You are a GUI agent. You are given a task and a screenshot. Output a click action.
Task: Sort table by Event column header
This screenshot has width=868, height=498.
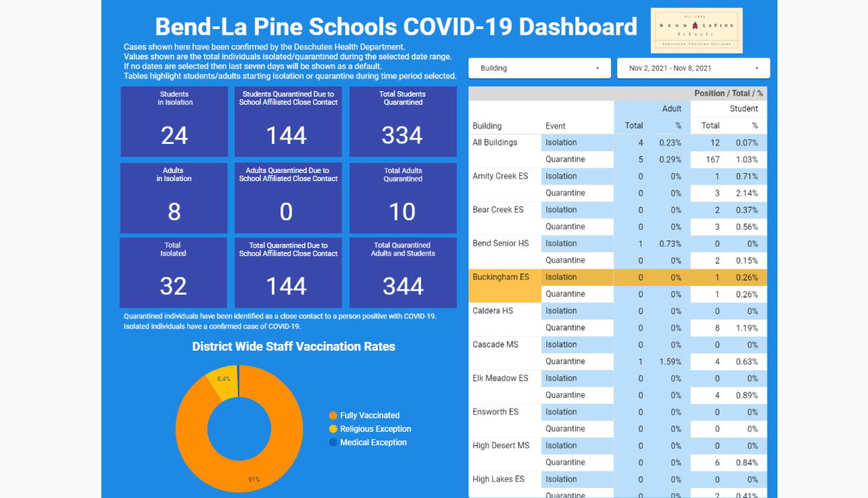pyautogui.click(x=556, y=126)
